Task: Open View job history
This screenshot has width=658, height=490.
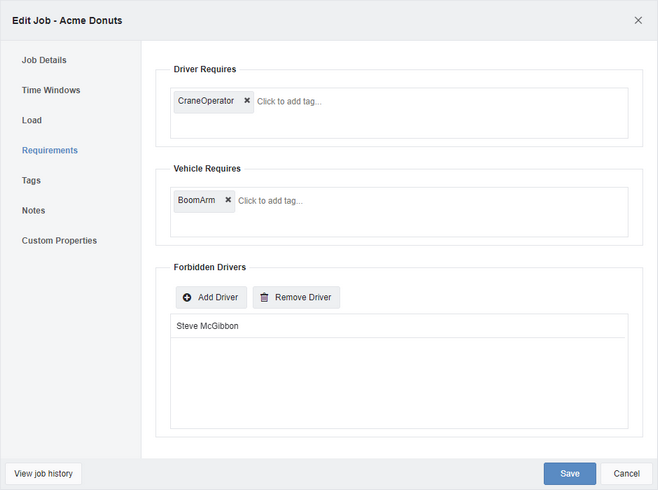Action: click(43, 474)
